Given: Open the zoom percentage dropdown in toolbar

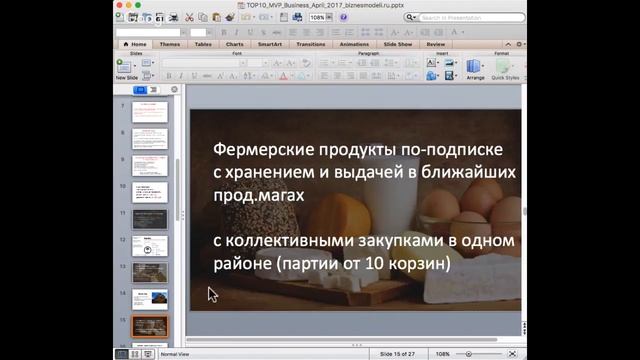Looking at the screenshot, I should click(329, 17).
